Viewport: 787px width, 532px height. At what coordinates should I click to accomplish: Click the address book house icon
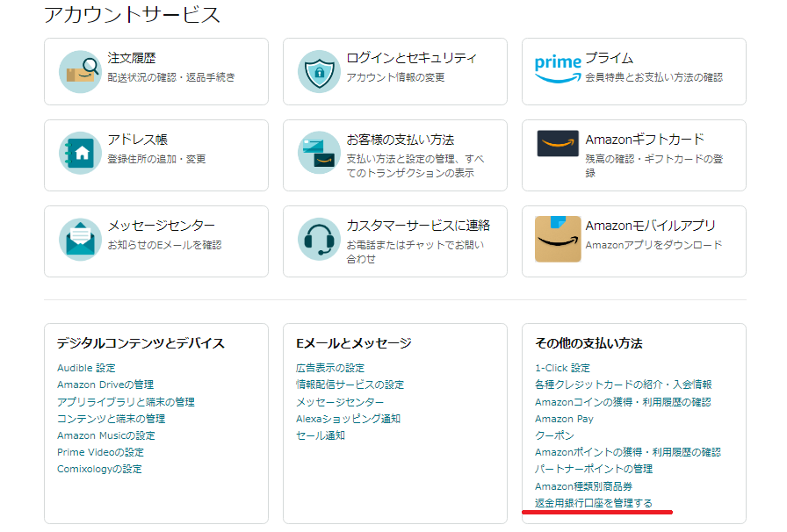coord(80,153)
